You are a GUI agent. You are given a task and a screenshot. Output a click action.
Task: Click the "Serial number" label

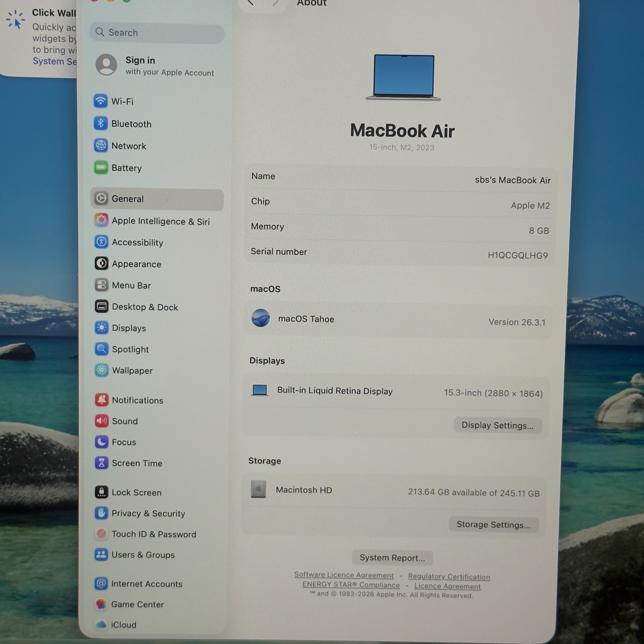[x=279, y=252]
